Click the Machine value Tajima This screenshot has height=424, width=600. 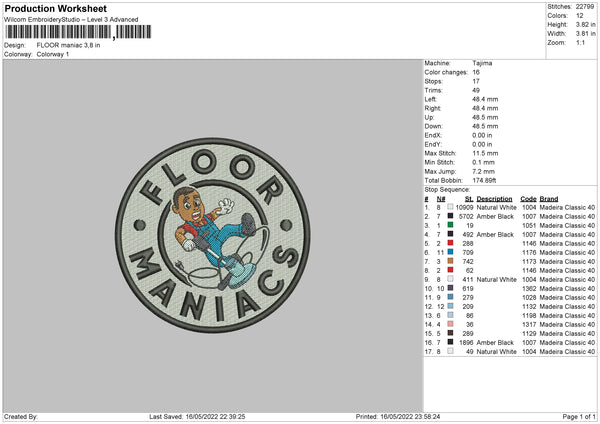point(482,63)
